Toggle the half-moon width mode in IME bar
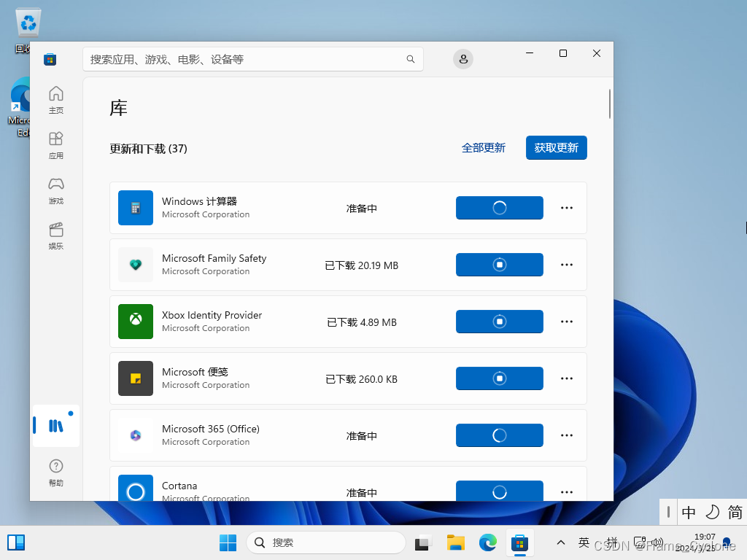This screenshot has height=560, width=747. [712, 513]
